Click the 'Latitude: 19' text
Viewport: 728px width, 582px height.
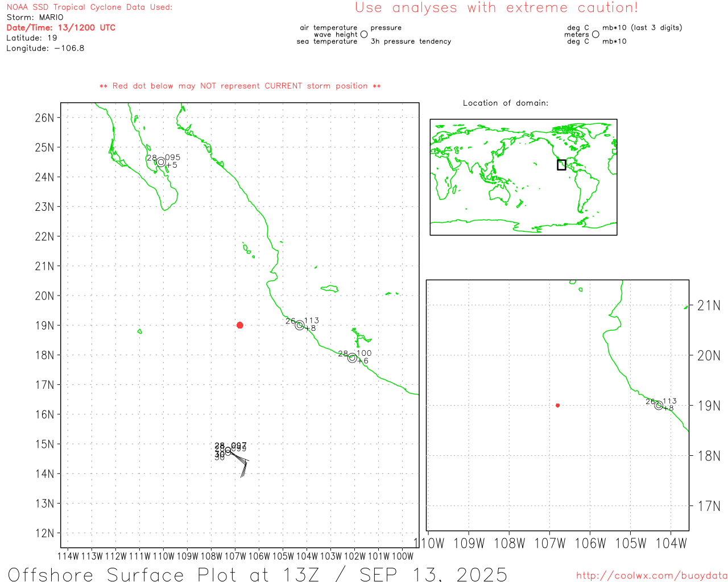click(32, 38)
